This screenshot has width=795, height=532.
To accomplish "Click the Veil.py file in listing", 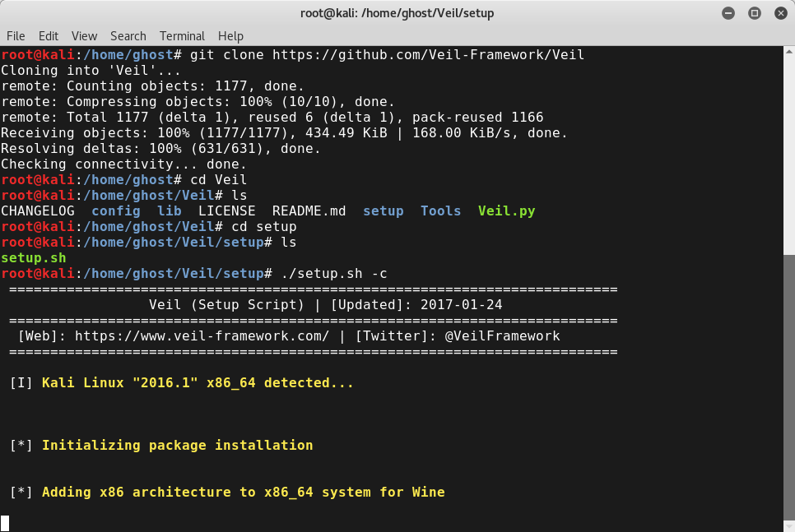I will (x=506, y=211).
